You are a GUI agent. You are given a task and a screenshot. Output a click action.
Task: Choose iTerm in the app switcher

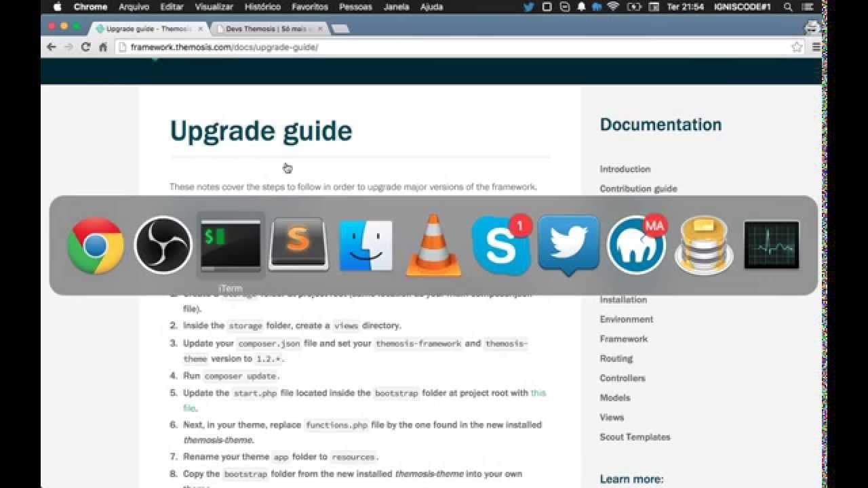click(231, 245)
